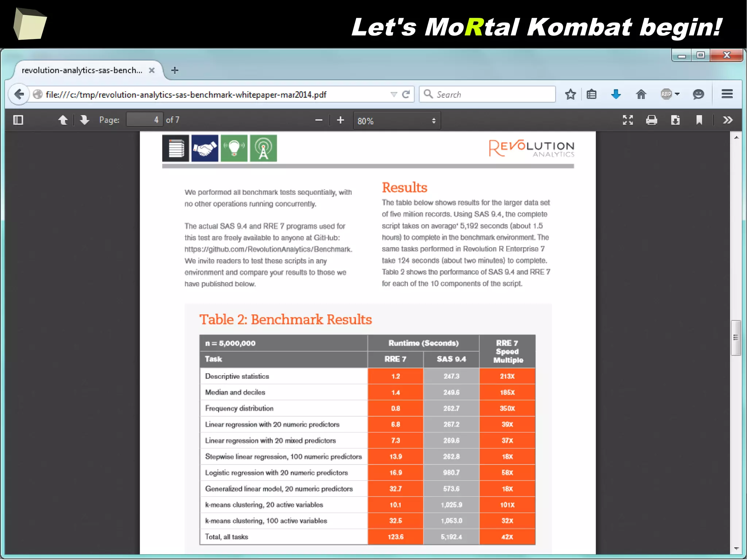Click the cube logo on the slide
The height and width of the screenshot is (560, 747).
point(30,24)
